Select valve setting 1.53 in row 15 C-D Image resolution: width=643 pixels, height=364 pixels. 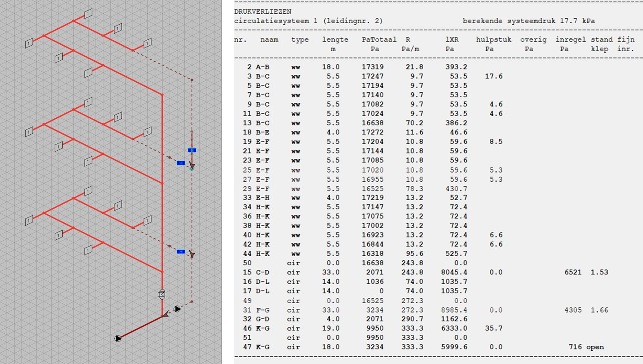(599, 272)
